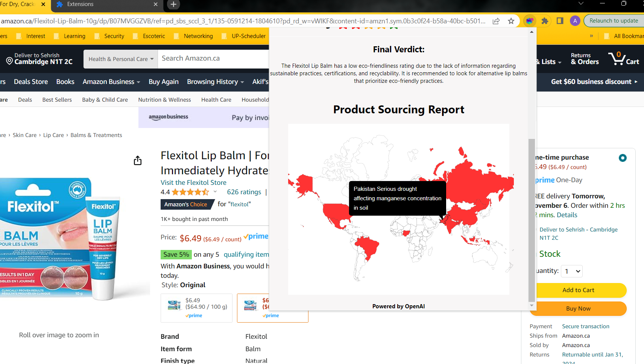Click popup scrollbar up arrow
Viewport: 644px width, 364px height.
point(532,32)
